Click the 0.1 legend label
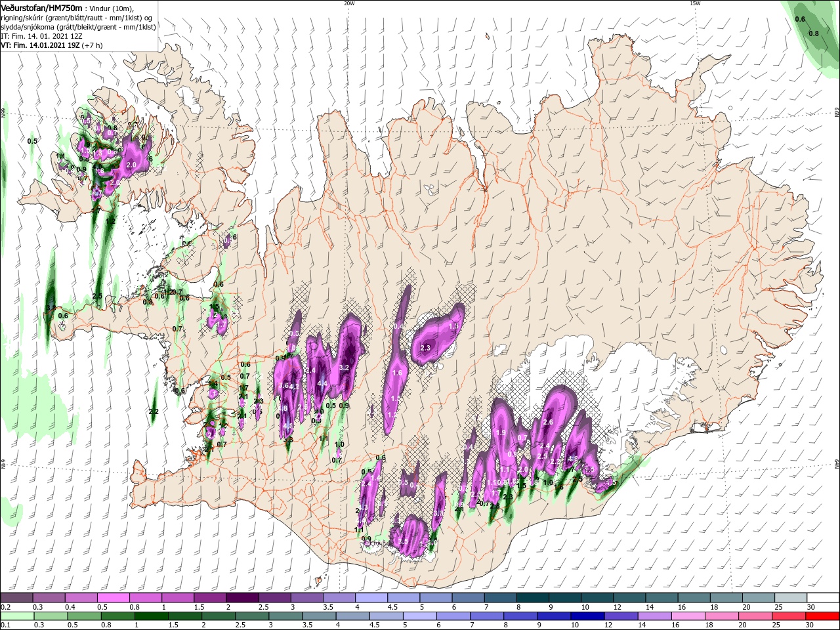The height and width of the screenshot is (630, 840). [x=5, y=625]
